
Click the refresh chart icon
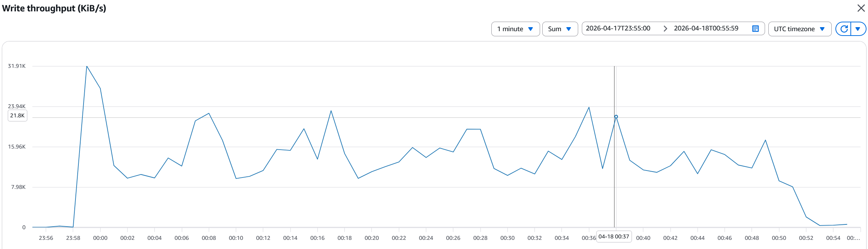(x=844, y=29)
